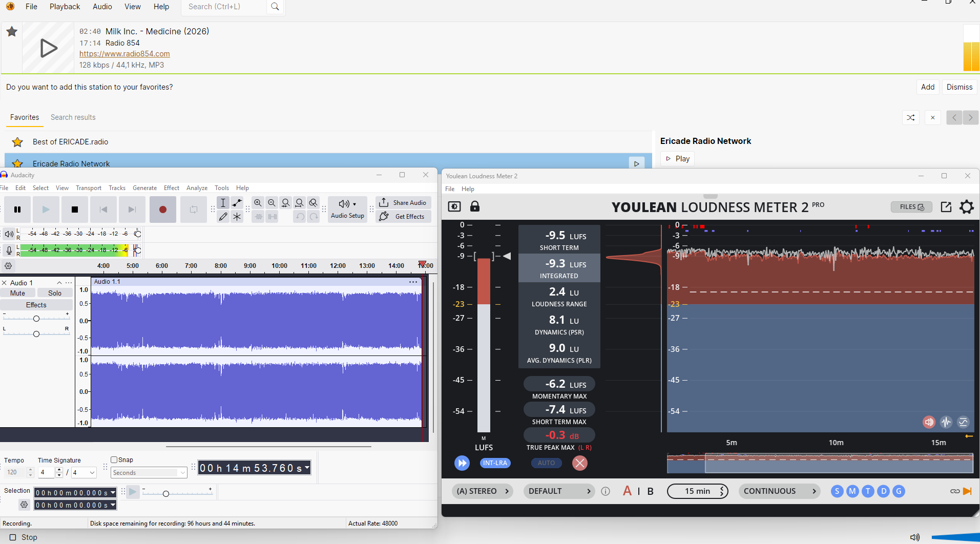Click Audacity's red Record button
The image size is (980, 544).
pyautogui.click(x=163, y=210)
